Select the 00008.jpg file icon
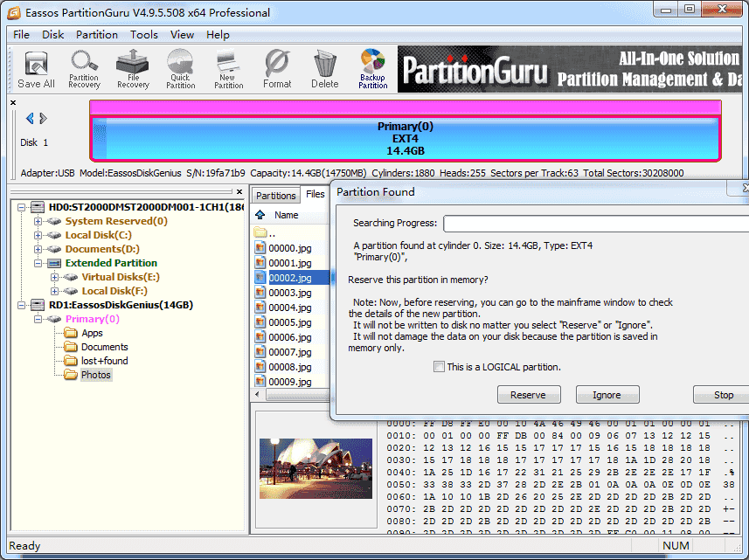This screenshot has height=560, width=749. 260,367
